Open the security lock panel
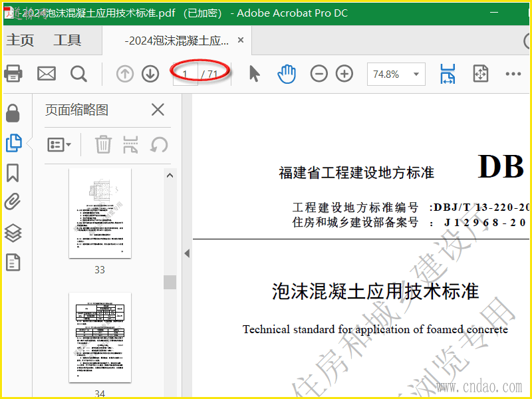 13,113
